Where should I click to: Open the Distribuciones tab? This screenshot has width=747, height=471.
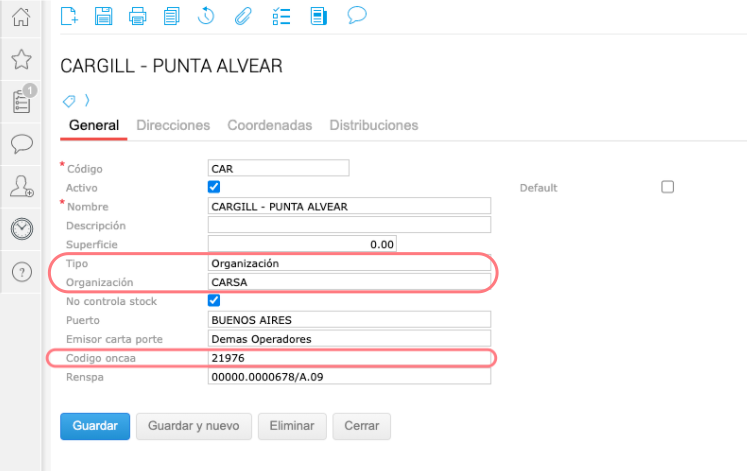374,125
